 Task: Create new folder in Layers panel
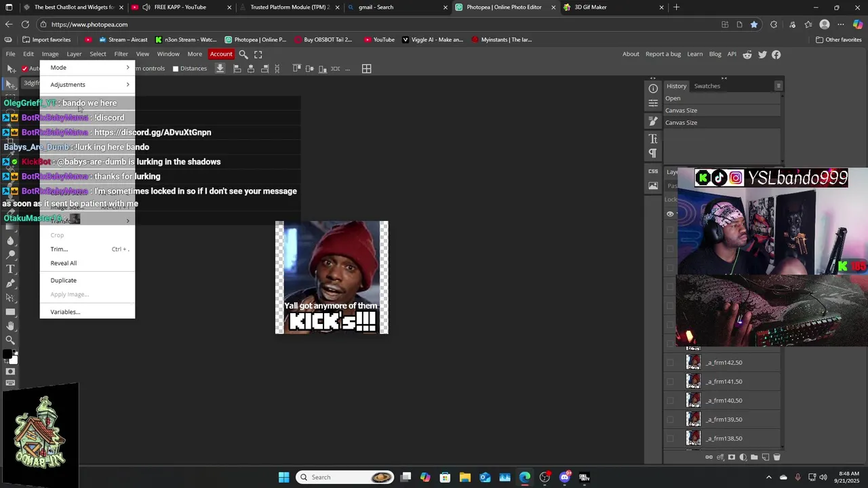click(x=754, y=457)
